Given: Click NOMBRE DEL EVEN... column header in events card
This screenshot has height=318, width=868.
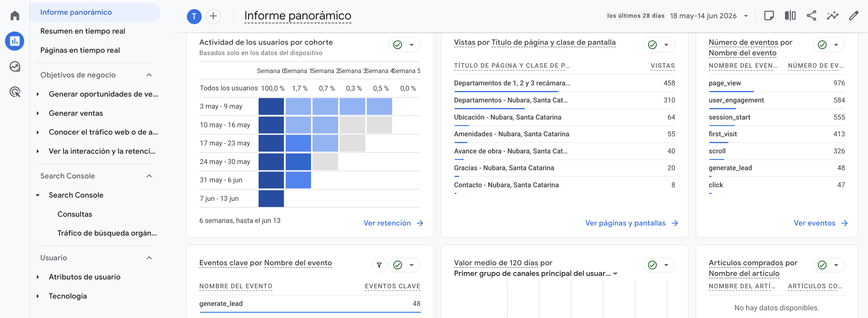Looking at the screenshot, I should [x=743, y=66].
